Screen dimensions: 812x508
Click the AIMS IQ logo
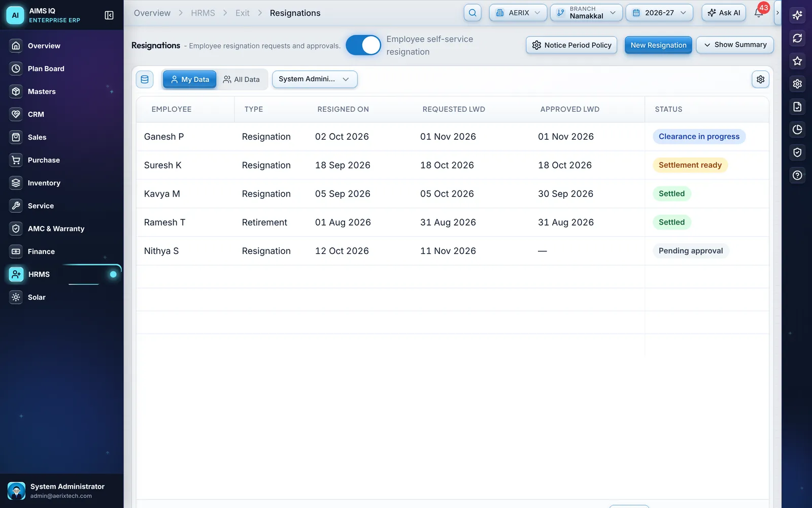coord(15,15)
